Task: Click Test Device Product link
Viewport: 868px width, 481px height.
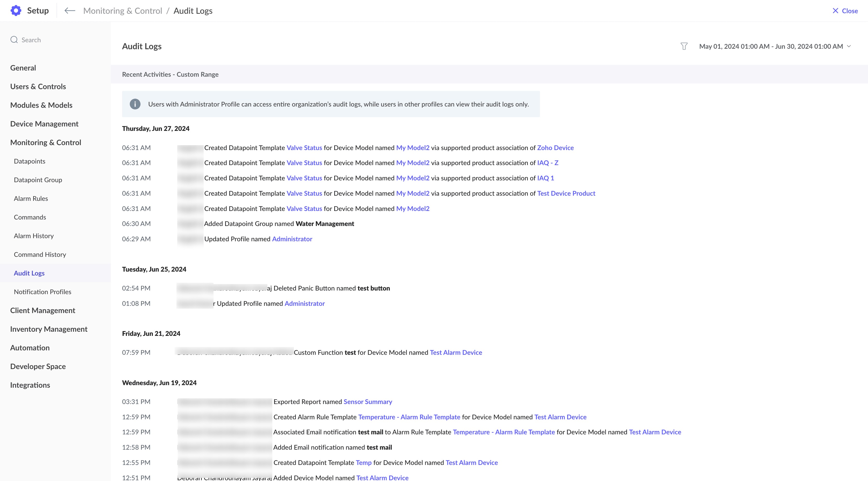Action: click(566, 194)
